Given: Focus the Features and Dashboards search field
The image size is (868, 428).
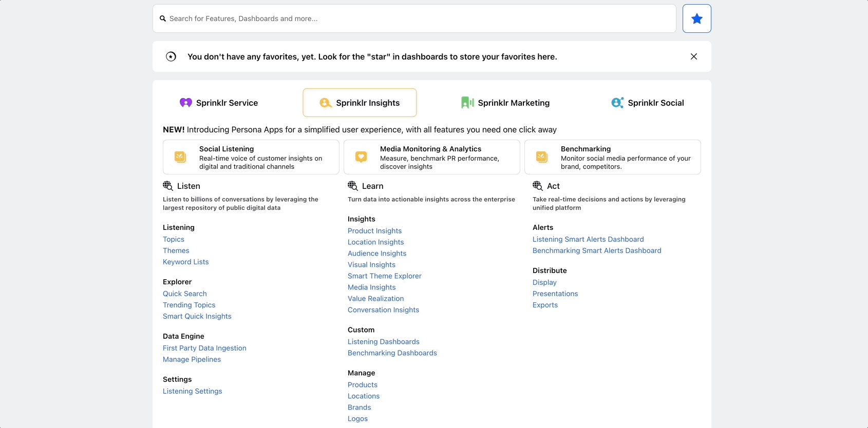Looking at the screenshot, I should click(x=414, y=18).
